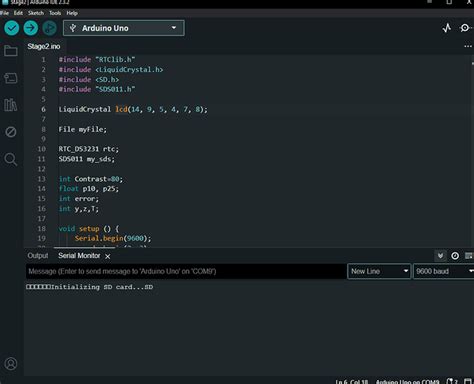Screen dimensions: 474x384
Task: Click the line RTC_DS3231 rtc;
Action: pyautogui.click(x=89, y=149)
